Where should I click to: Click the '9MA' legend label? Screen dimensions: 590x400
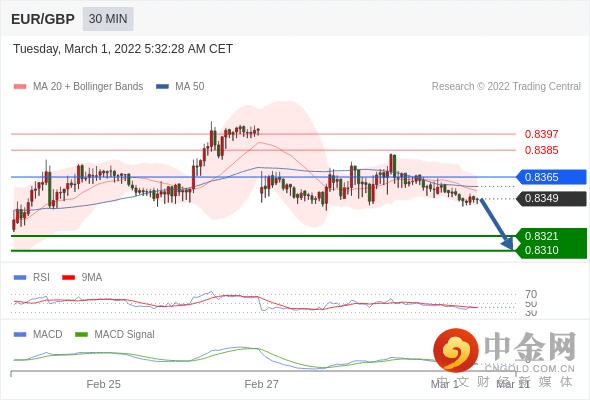92,278
